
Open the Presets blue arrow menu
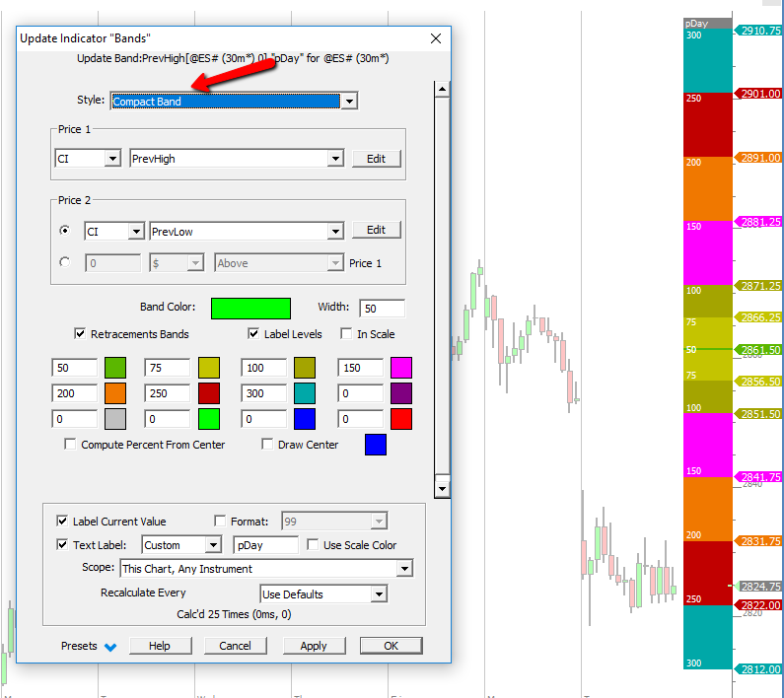point(109,647)
